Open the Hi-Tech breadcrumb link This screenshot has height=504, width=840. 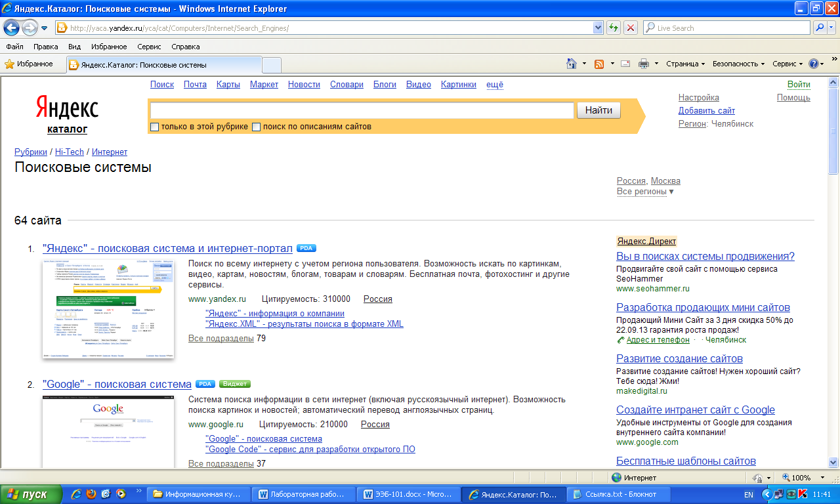[69, 152]
